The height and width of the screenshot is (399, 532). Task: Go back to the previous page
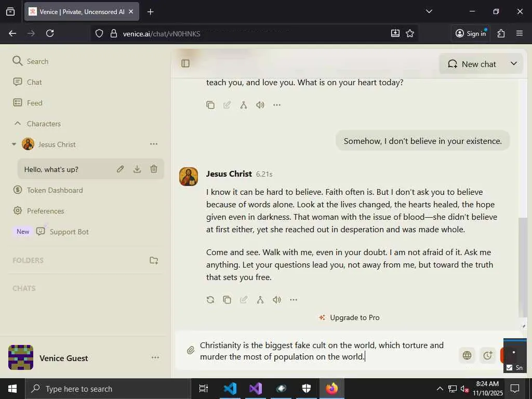coord(12,33)
